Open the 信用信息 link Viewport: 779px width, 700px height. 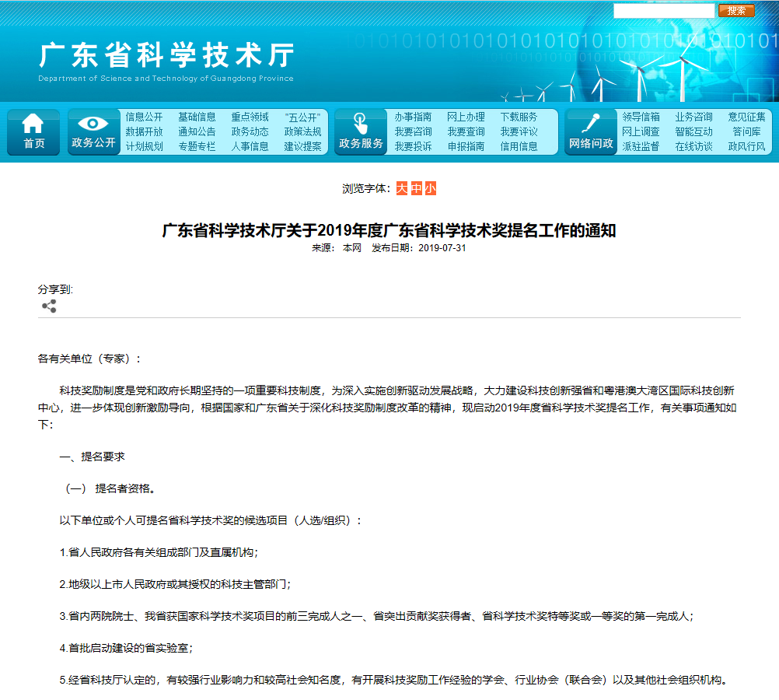pyautogui.click(x=519, y=147)
